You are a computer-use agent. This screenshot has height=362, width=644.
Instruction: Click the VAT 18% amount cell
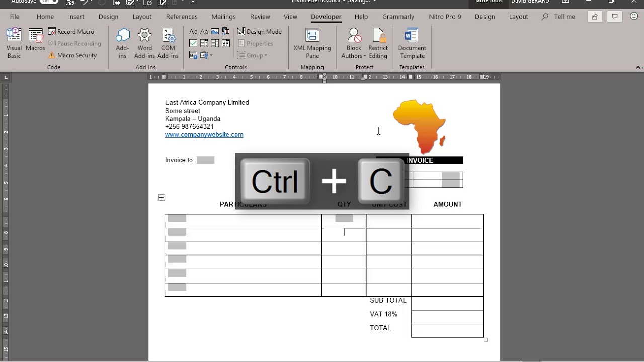447,317
